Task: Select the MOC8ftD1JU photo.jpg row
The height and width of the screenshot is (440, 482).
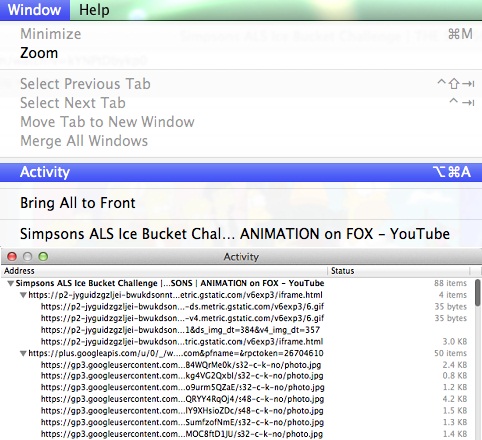Action: 237,434
